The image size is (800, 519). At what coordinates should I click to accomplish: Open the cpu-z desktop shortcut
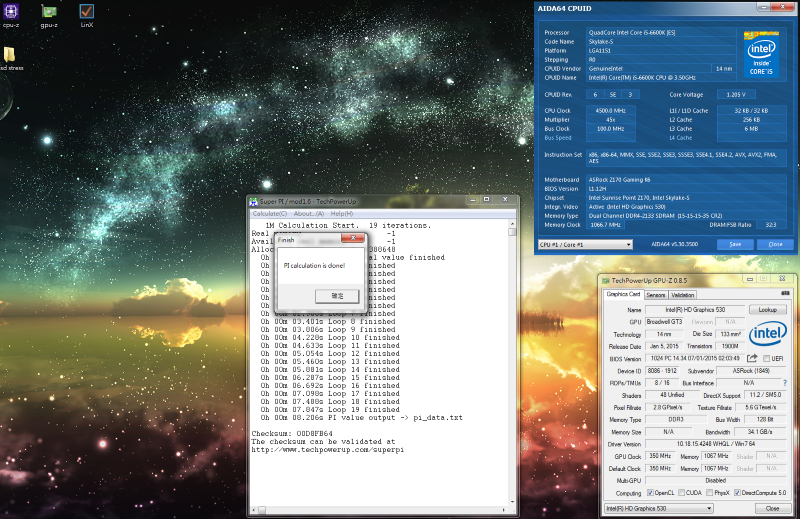point(11,13)
